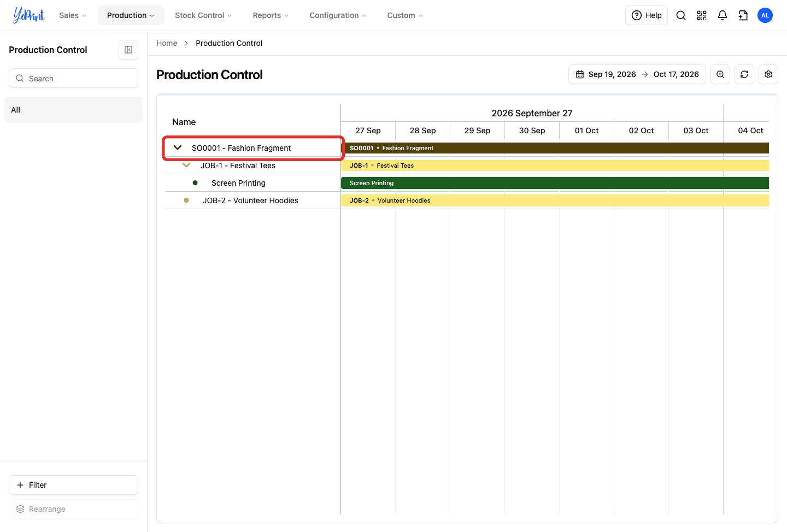
Task: Click the Rearrange button
Action: tap(73, 509)
